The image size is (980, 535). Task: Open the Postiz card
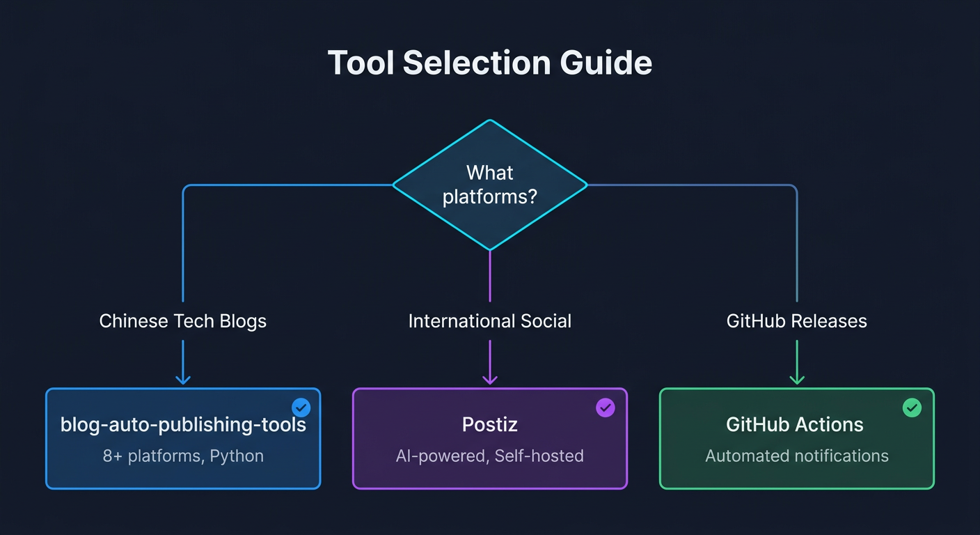tap(490, 439)
